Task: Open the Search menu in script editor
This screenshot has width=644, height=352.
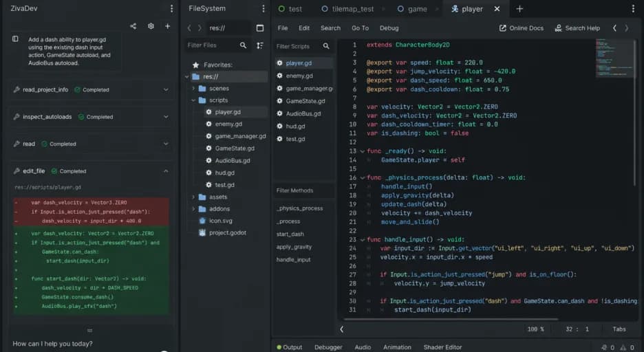Action: tap(331, 28)
